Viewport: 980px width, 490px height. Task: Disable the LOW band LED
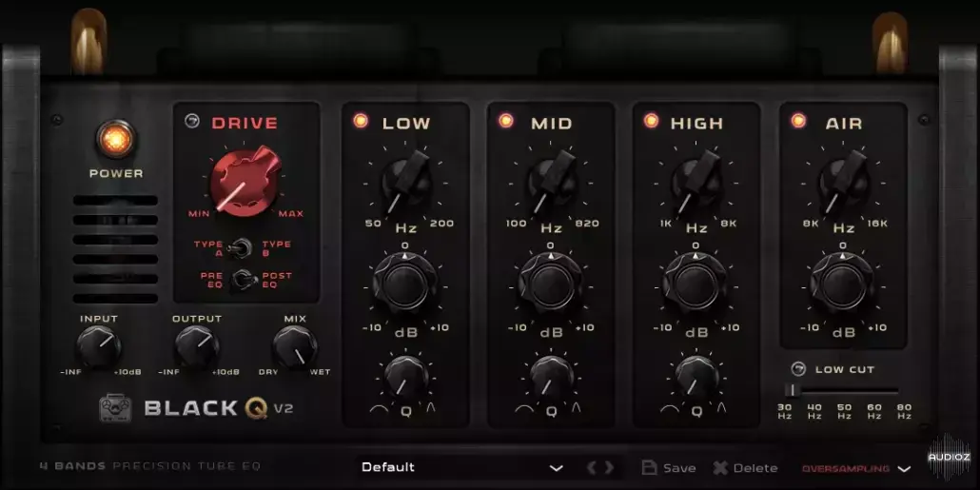pos(361,121)
